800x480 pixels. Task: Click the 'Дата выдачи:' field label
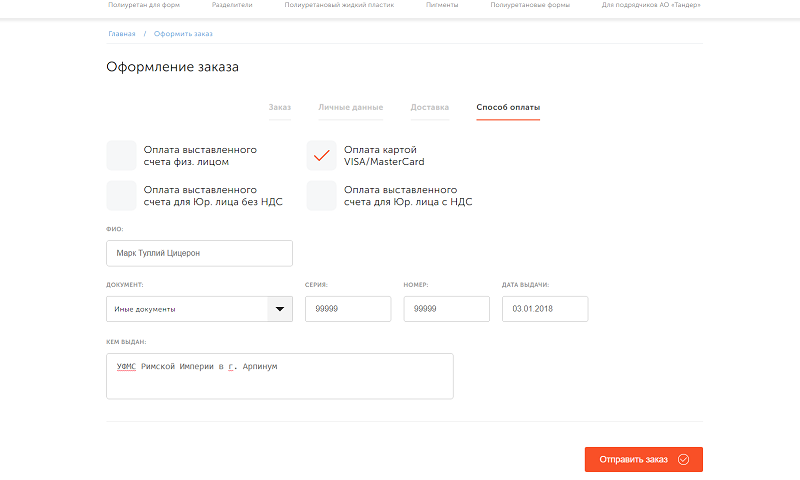526,285
